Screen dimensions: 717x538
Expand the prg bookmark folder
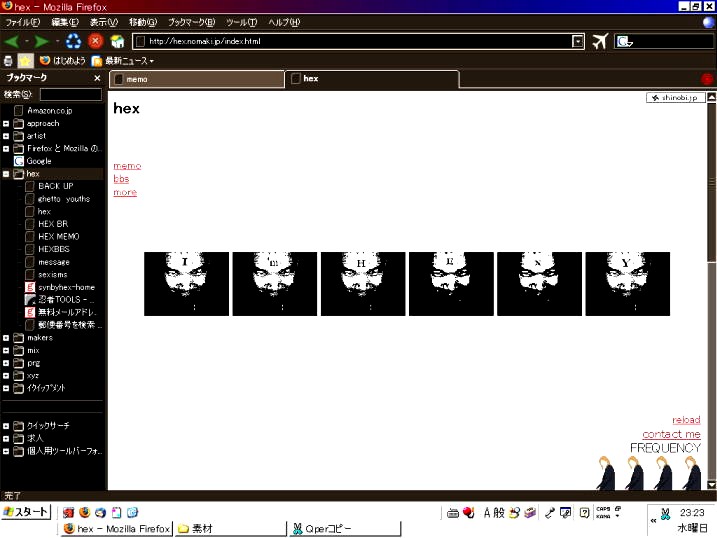click(6, 363)
